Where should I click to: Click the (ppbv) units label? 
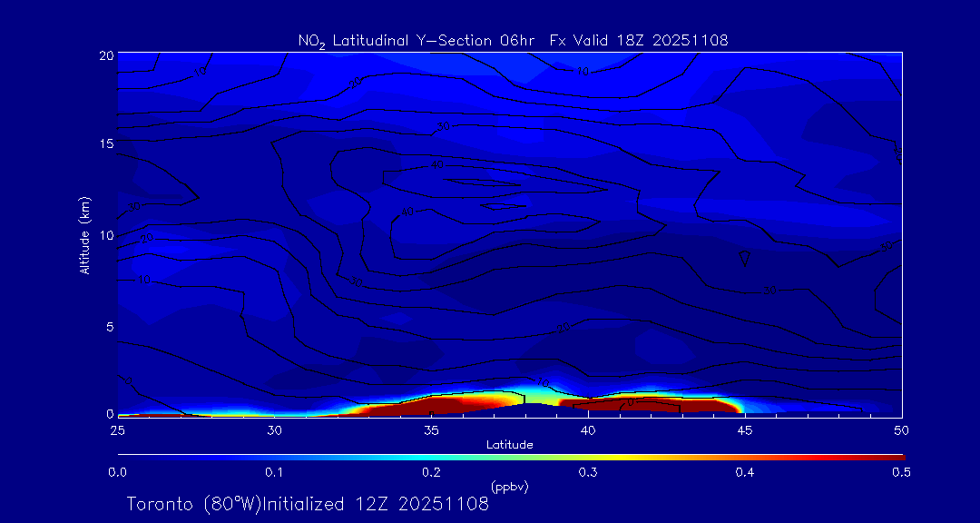[509, 487]
